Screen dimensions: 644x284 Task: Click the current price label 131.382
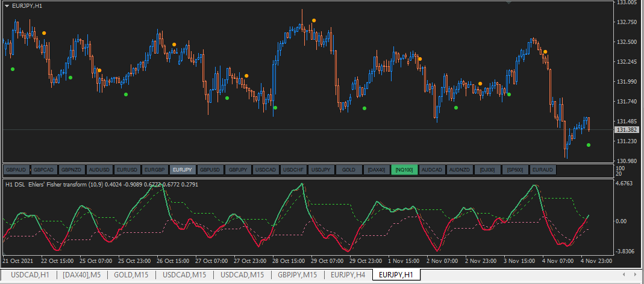627,130
